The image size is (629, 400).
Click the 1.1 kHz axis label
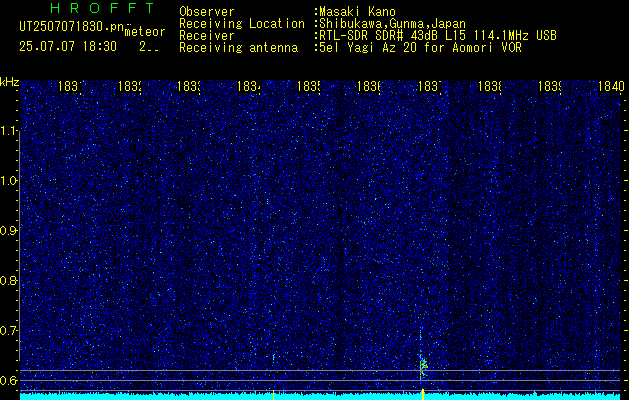pos(10,131)
